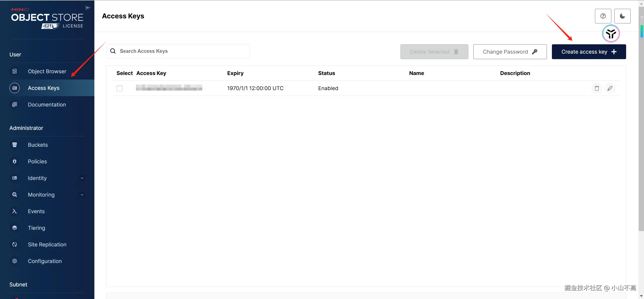Screen dimensions: 644x299
Task: Open Documentation in sidebar
Action: pos(47,105)
